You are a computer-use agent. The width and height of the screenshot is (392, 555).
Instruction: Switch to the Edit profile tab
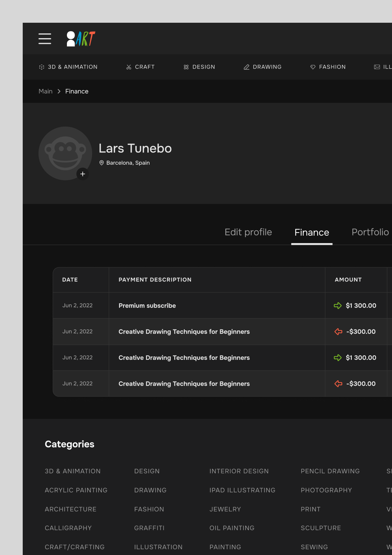tap(248, 232)
